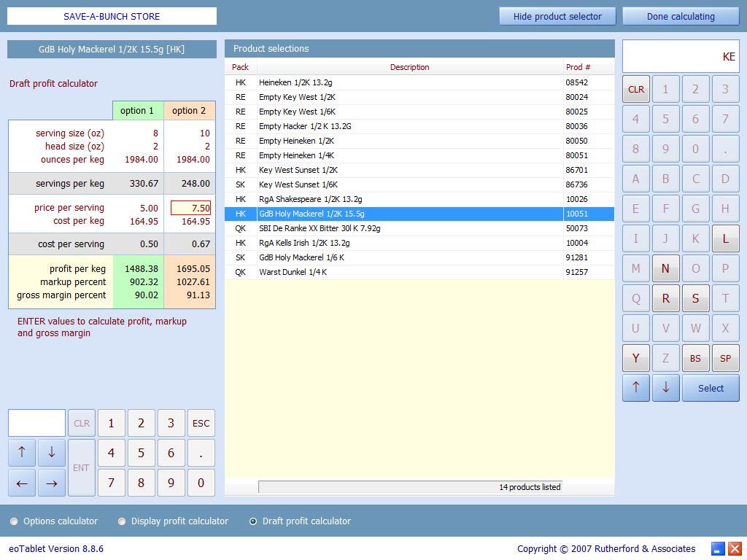Tap the SP space key
The image size is (747, 560).
click(x=725, y=358)
